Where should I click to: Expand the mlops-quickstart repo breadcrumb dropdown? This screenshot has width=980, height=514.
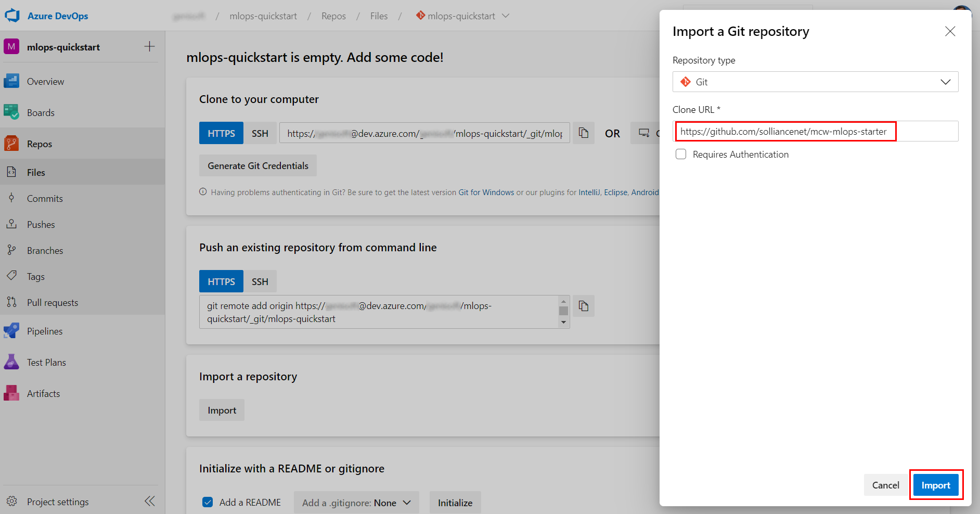click(506, 16)
